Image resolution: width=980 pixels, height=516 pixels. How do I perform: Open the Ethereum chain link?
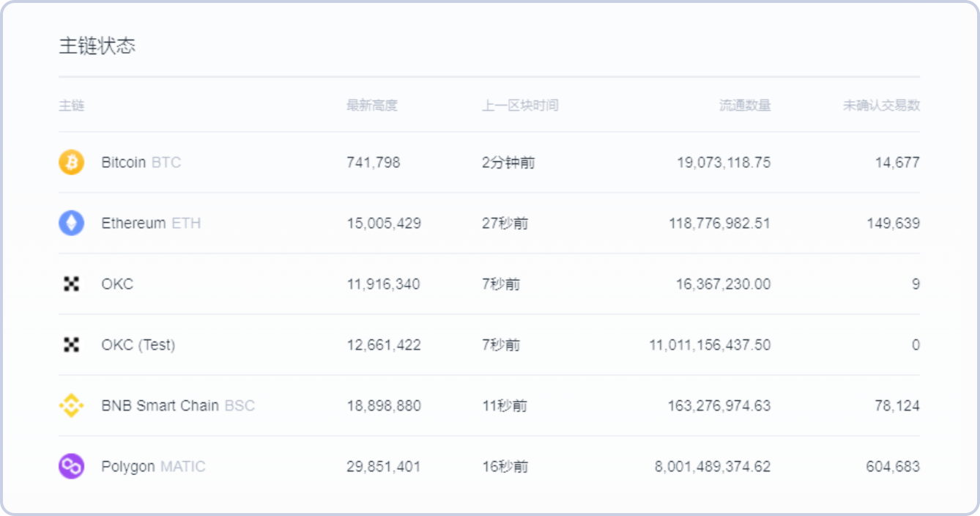(133, 223)
